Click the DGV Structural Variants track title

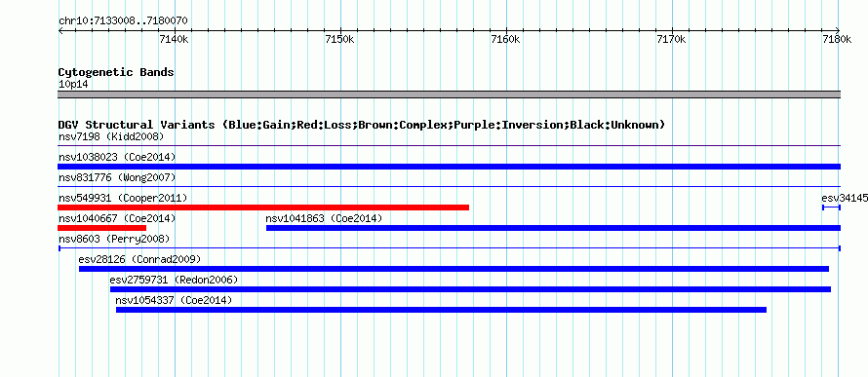(x=362, y=125)
